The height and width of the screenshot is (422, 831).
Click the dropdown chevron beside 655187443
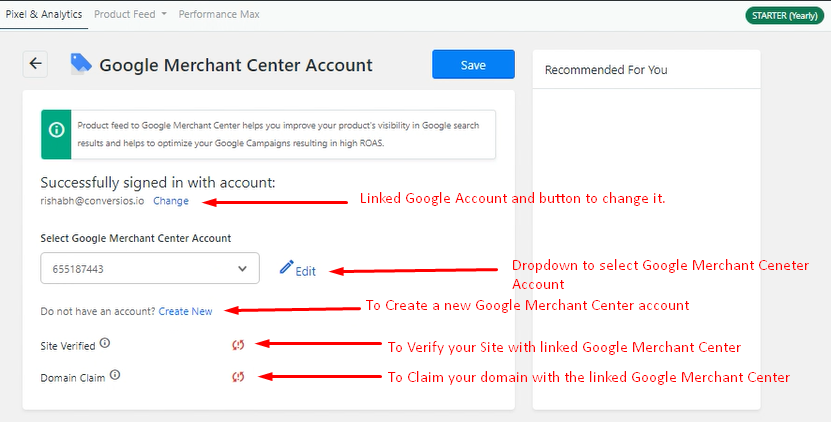click(x=242, y=269)
